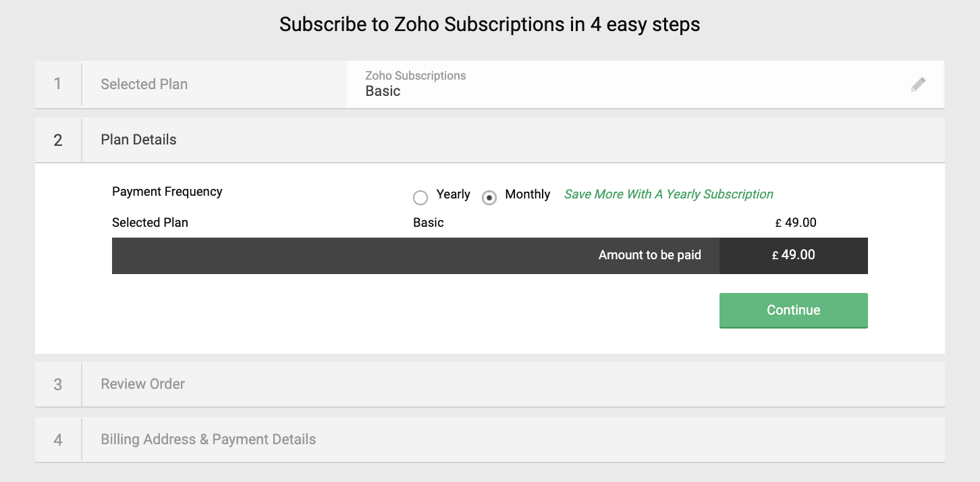Click the Zoho Subscriptions Basic plan summary

click(415, 84)
